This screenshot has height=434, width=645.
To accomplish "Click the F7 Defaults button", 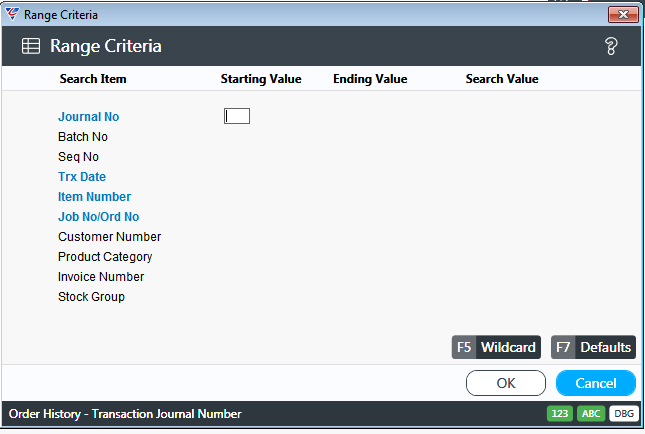I will tap(593, 347).
